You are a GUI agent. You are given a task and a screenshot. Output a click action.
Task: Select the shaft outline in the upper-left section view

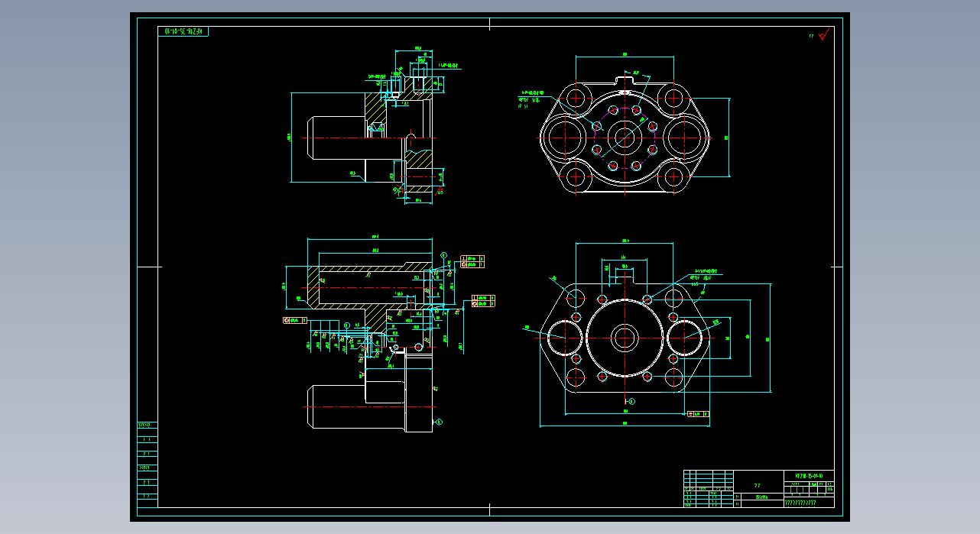pos(335,138)
